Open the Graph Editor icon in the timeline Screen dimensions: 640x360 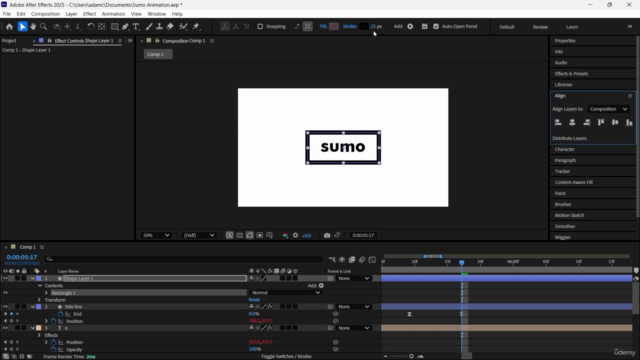point(372,260)
